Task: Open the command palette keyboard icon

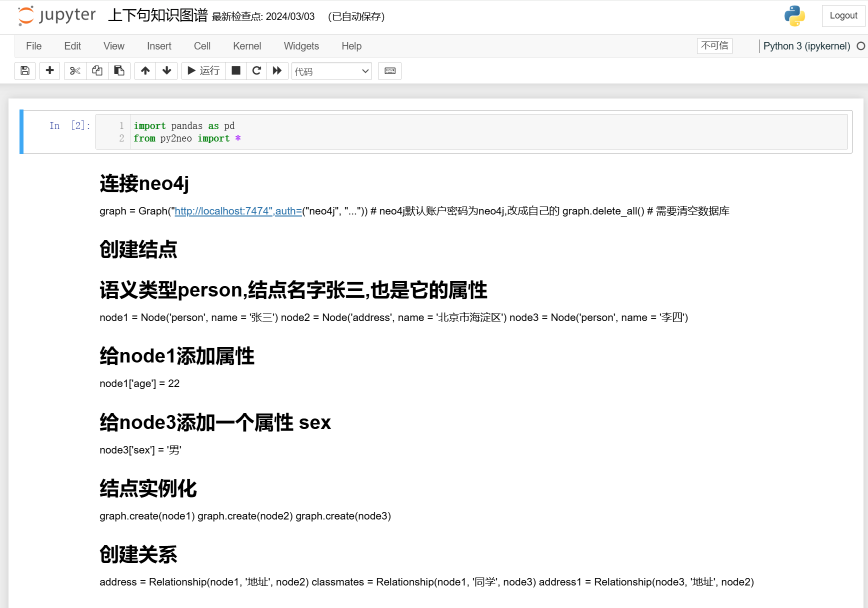Action: pos(390,71)
